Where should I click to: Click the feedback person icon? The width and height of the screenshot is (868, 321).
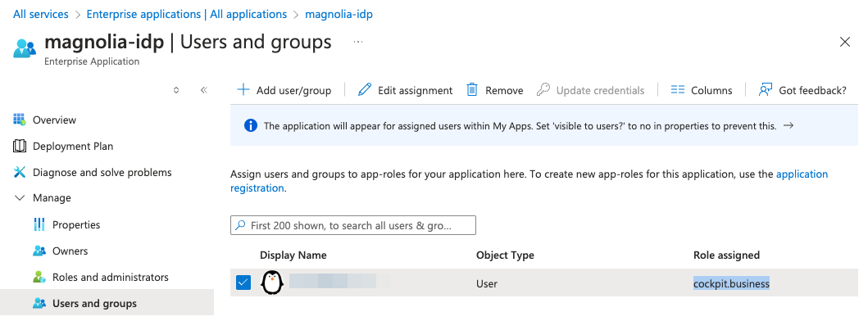coord(765,89)
